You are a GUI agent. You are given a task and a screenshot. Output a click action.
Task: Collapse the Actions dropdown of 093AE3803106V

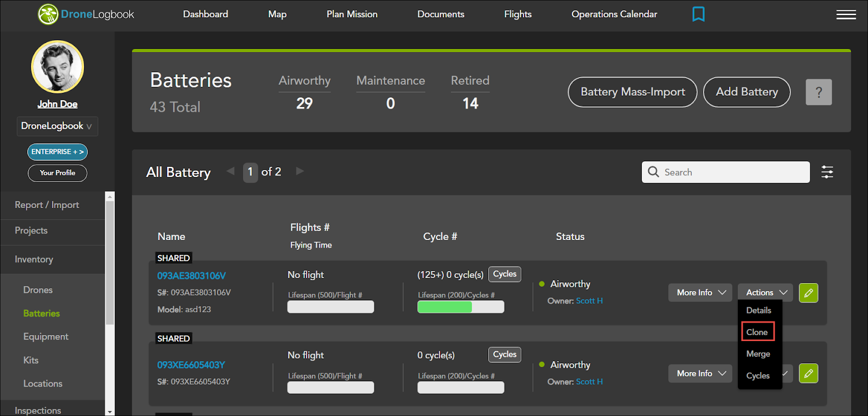coord(765,293)
